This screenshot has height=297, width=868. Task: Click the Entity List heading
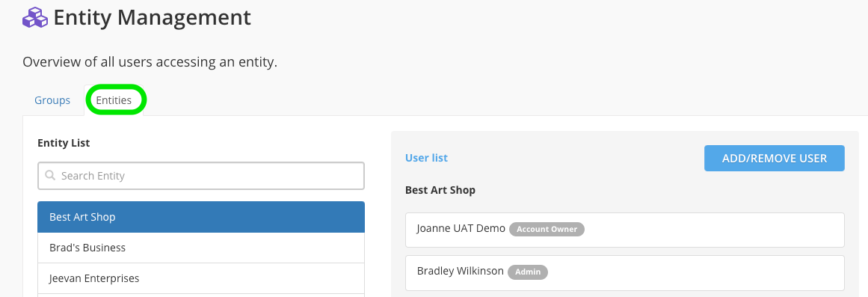(64, 143)
